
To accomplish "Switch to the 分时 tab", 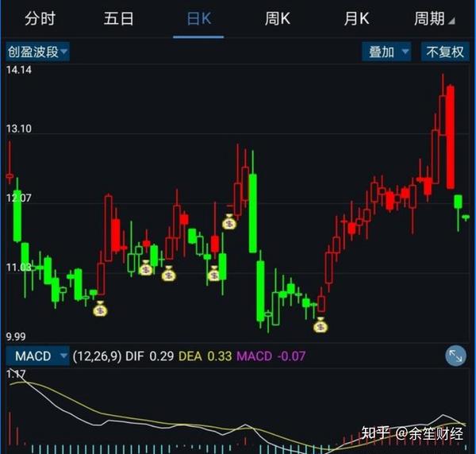I will 40,18.
